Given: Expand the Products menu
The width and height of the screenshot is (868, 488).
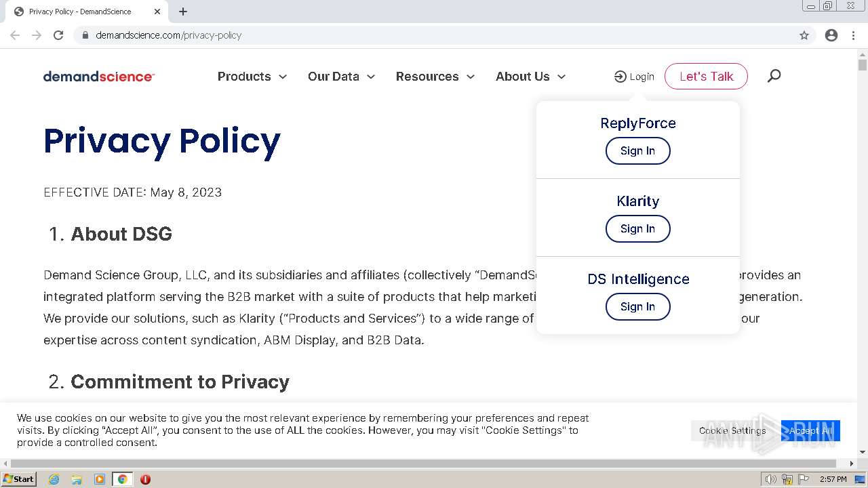Looking at the screenshot, I should (x=252, y=77).
